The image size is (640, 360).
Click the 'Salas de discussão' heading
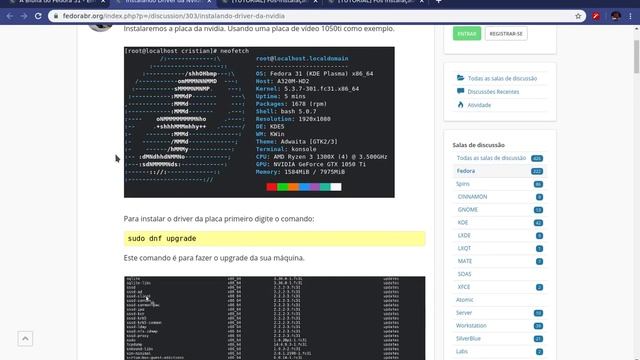coord(478,145)
